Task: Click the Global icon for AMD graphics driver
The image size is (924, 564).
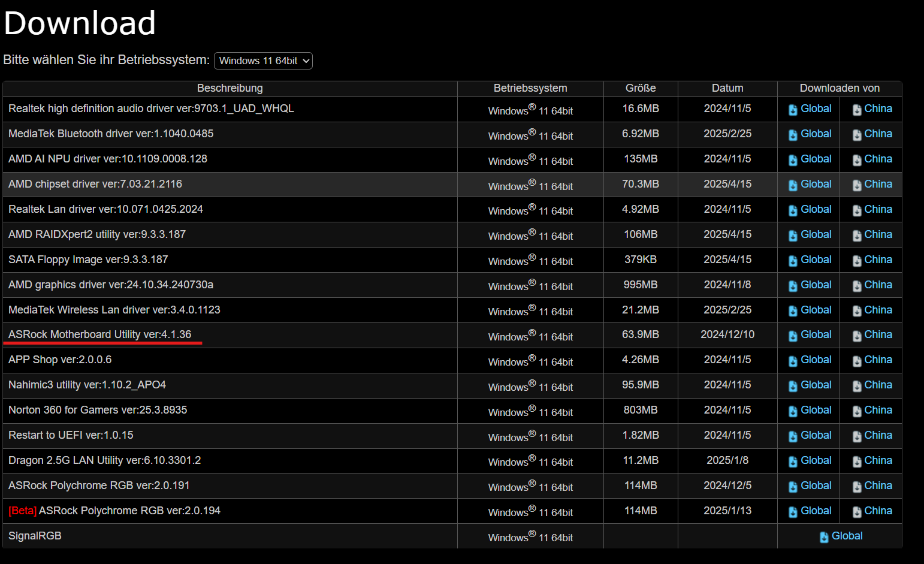Action: pos(793,286)
